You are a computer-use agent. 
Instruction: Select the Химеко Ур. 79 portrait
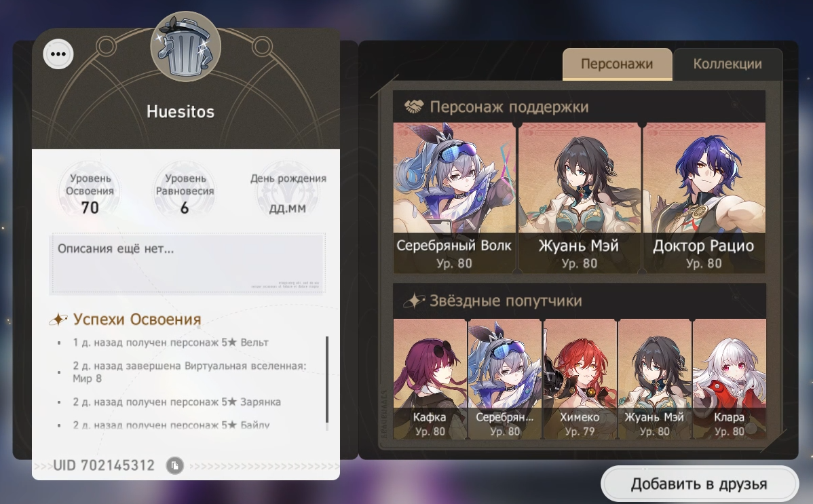tap(580, 379)
